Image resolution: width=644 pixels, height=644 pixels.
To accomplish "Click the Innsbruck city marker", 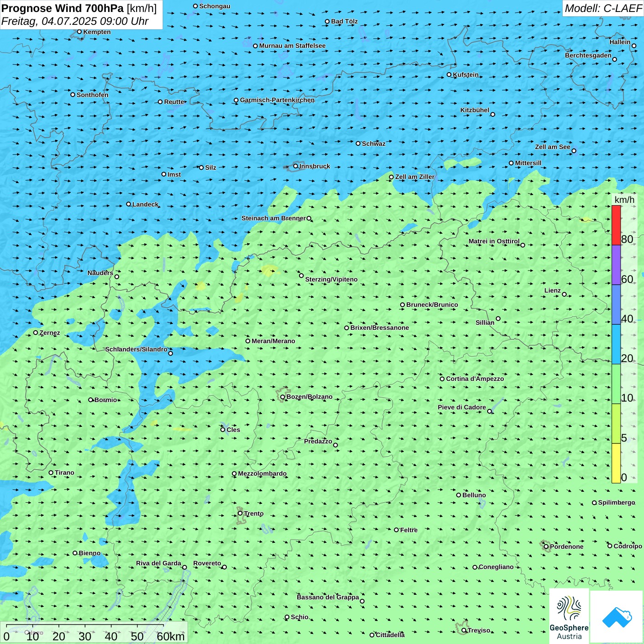I will [296, 166].
